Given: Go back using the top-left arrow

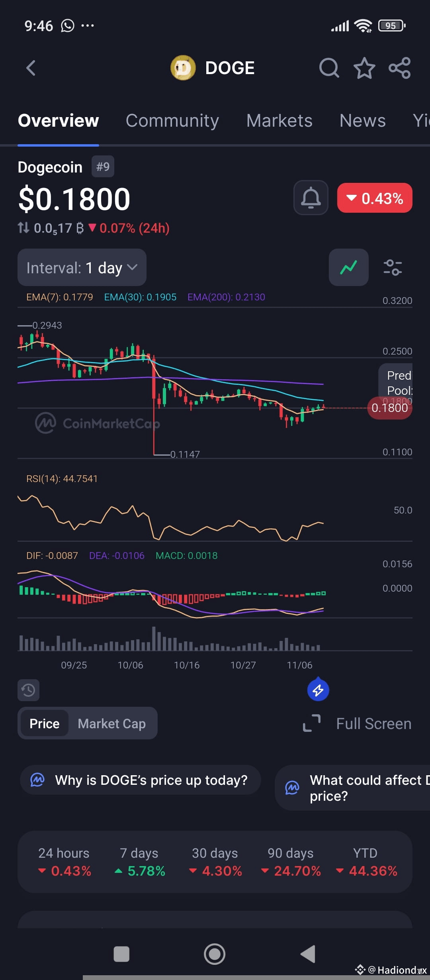Looking at the screenshot, I should click(x=31, y=68).
